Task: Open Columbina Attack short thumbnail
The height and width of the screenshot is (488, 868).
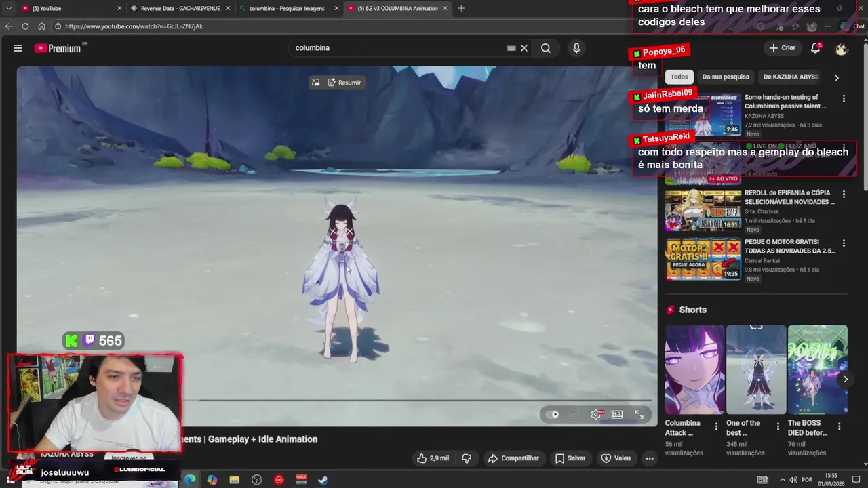Action: [x=694, y=369]
